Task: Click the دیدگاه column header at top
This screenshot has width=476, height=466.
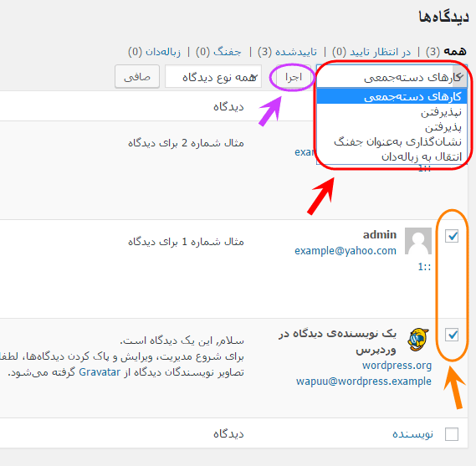Action: pos(228,107)
